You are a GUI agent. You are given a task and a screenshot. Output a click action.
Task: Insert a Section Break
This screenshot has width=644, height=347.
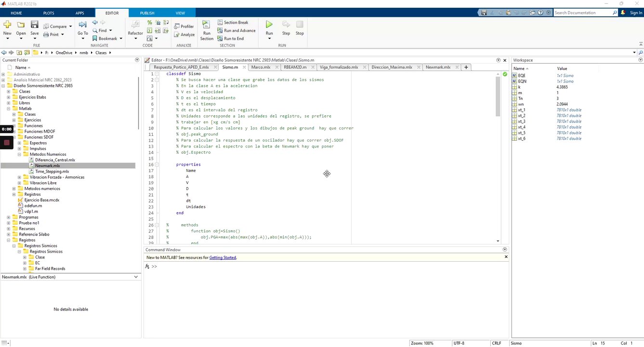(x=233, y=23)
